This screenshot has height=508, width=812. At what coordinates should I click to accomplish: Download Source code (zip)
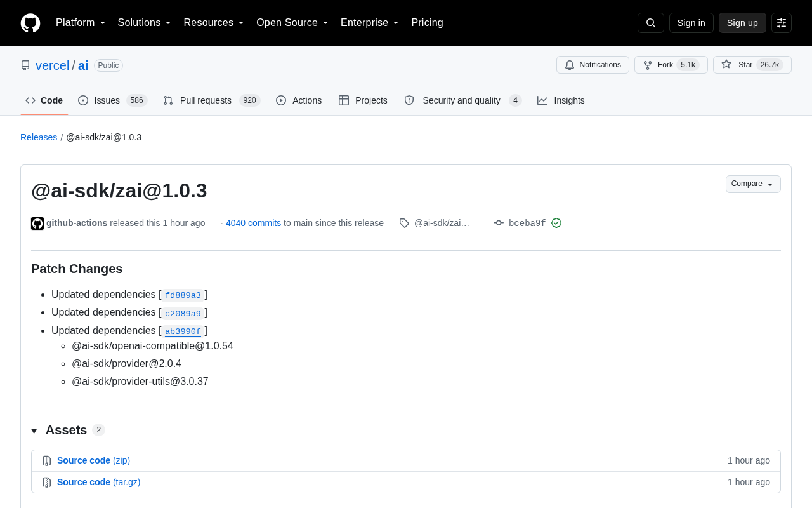click(93, 460)
